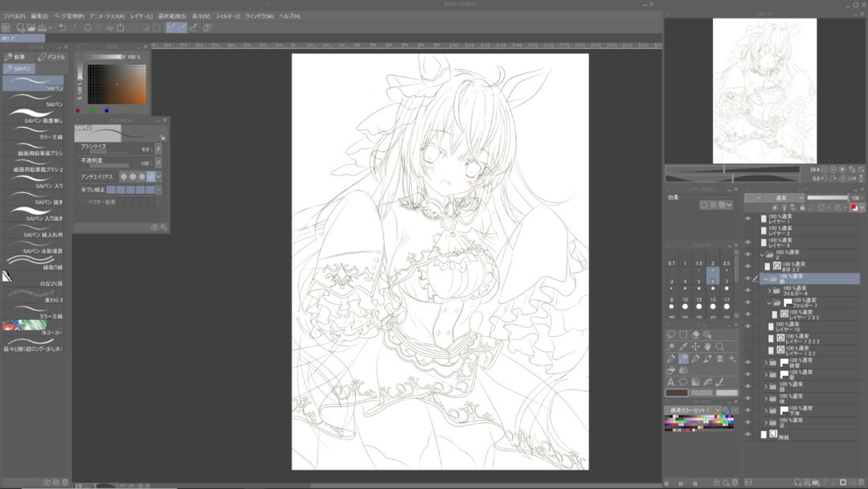Collapse フォルダー 7 folder
Image resolution: width=868 pixels, height=489 pixels.
pyautogui.click(x=769, y=303)
